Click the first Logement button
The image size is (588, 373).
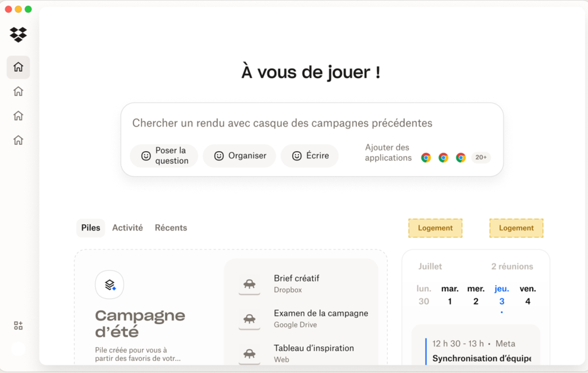tap(435, 228)
